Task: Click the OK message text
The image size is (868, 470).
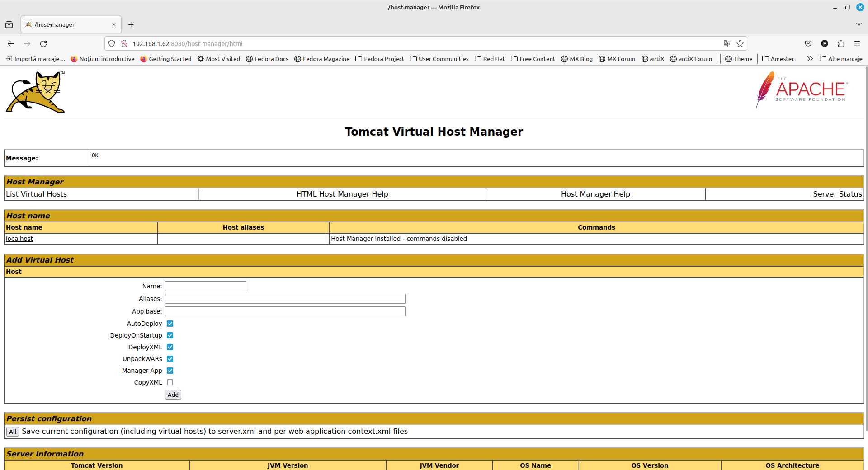Action: click(95, 155)
